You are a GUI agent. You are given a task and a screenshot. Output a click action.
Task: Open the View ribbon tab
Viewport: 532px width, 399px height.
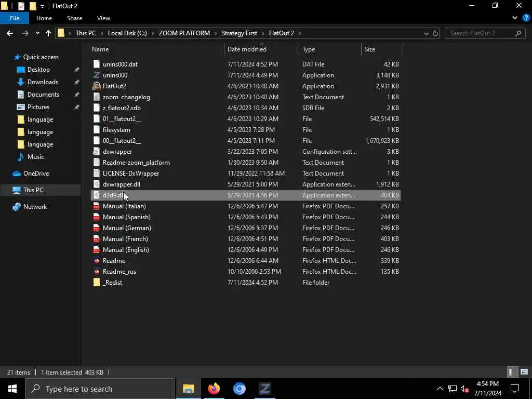(x=103, y=18)
